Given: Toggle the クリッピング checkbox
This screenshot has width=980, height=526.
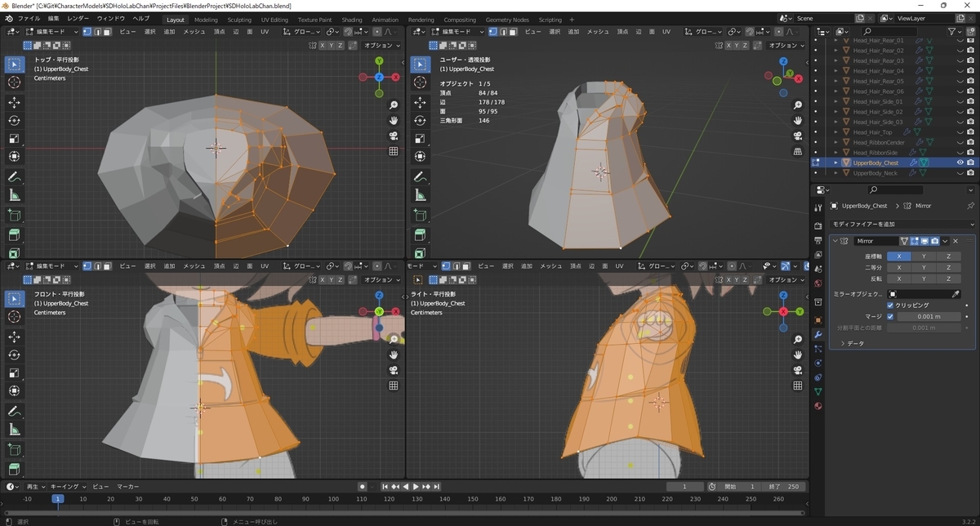Looking at the screenshot, I should [x=890, y=305].
